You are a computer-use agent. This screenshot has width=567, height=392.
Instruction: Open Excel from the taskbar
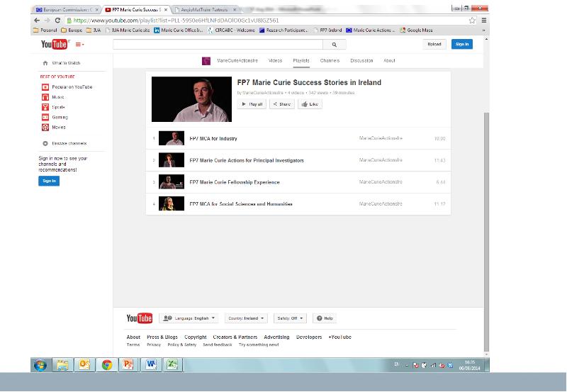tap(172, 365)
